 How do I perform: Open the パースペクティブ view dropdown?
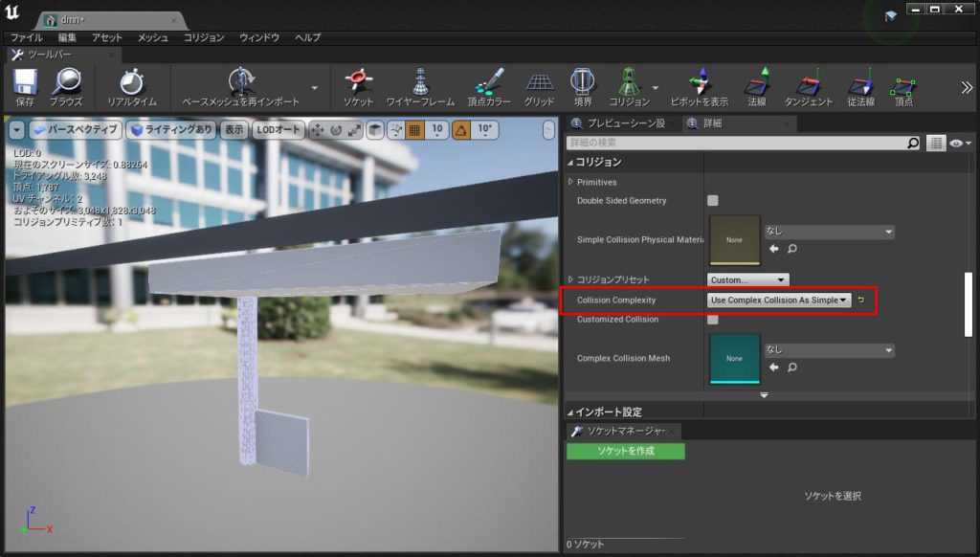tap(75, 129)
